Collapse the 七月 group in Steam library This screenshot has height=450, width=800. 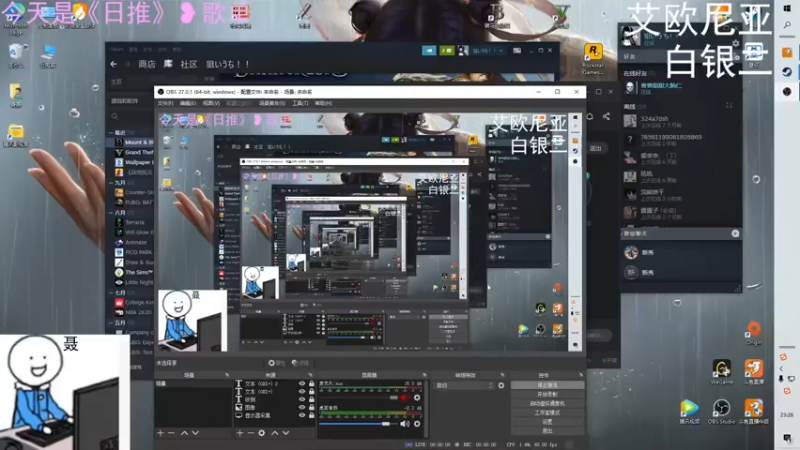pos(111,293)
